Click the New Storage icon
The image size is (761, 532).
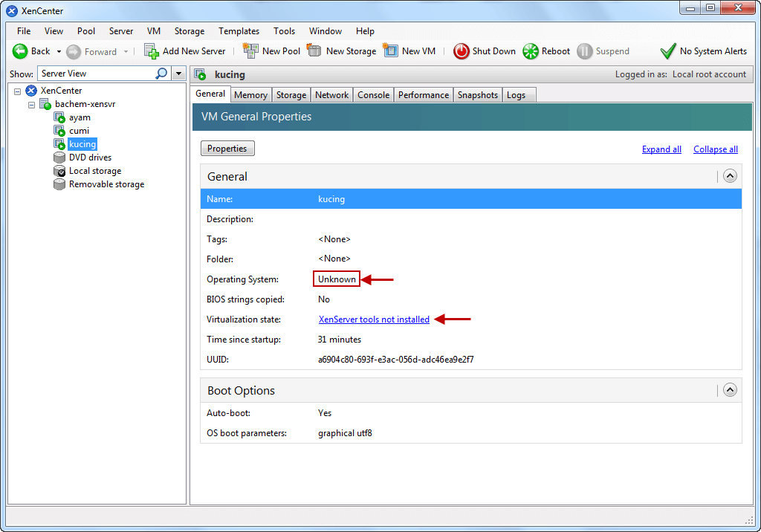[314, 51]
